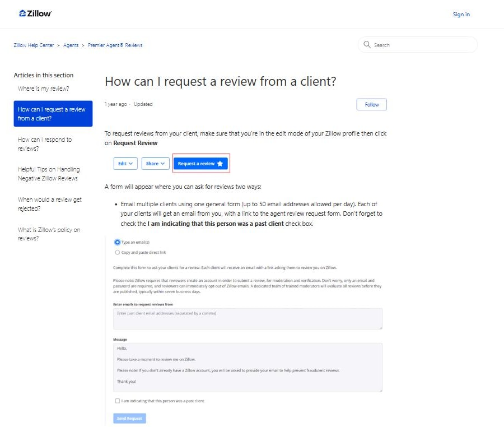Open Helpful Tips on Handling Negative Reviews

pos(49,174)
